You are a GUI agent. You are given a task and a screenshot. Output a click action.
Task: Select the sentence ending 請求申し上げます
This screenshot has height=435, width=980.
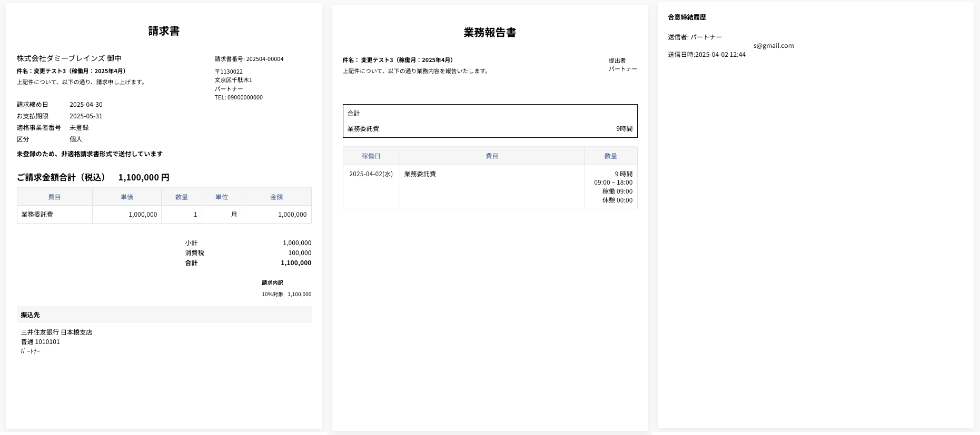81,82
